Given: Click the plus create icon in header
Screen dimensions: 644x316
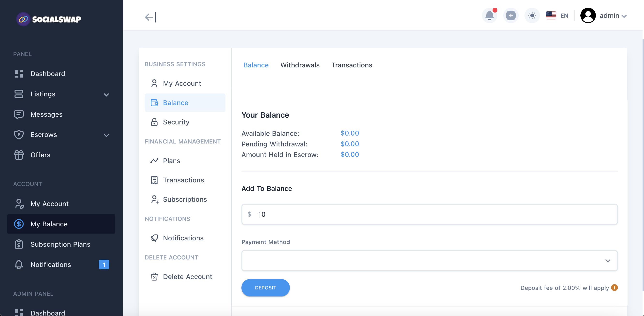Looking at the screenshot, I should (x=510, y=16).
